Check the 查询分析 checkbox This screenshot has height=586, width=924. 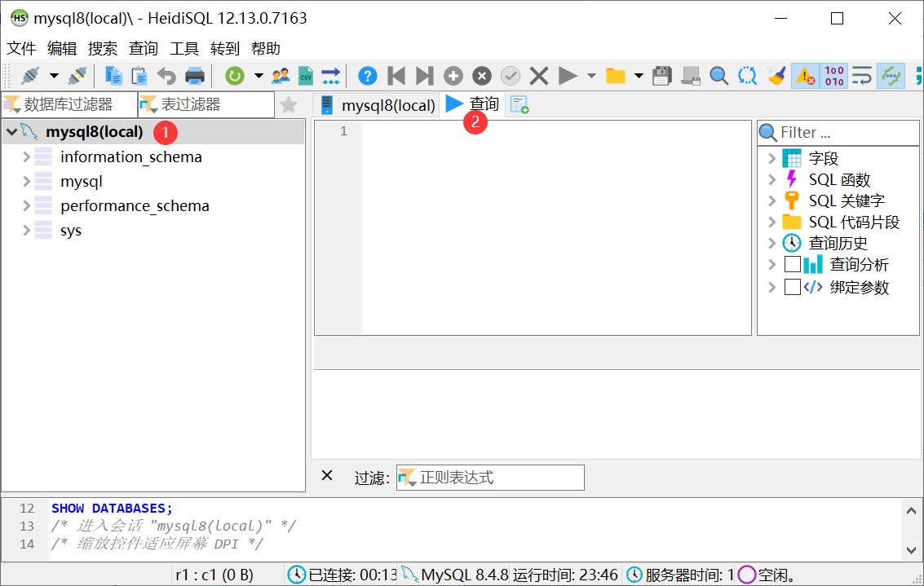pyautogui.click(x=793, y=265)
